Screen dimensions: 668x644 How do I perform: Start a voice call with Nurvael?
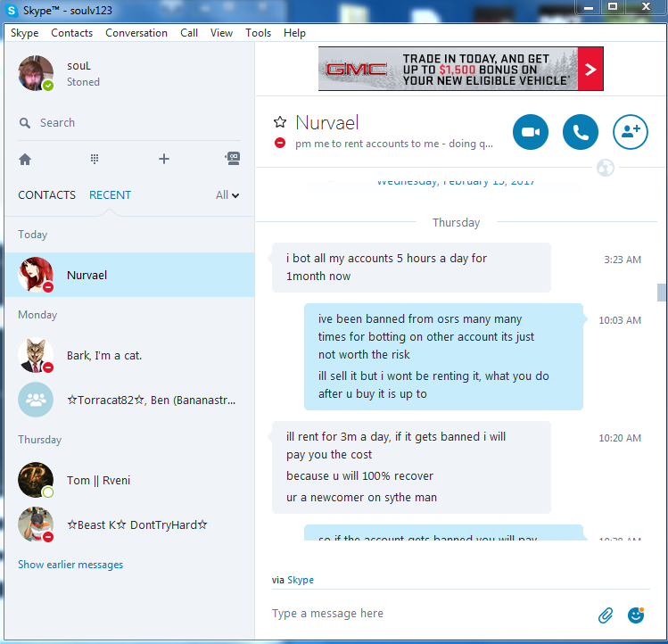pos(581,132)
